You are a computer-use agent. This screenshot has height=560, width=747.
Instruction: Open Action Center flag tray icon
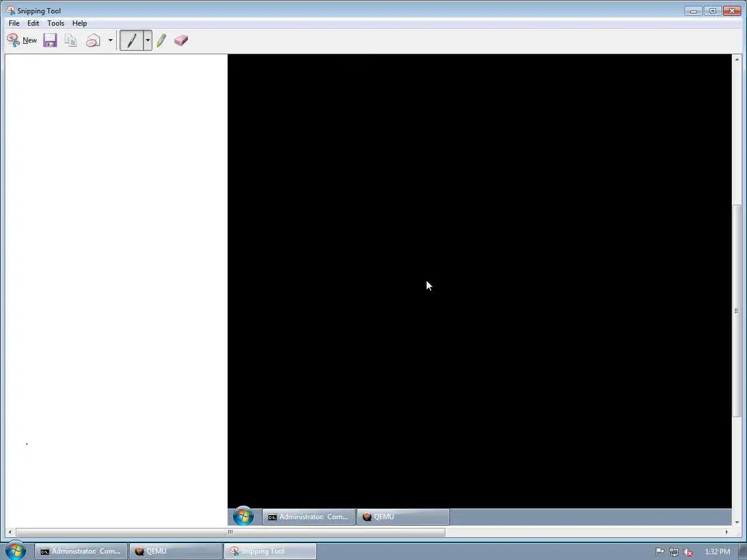tap(659, 551)
